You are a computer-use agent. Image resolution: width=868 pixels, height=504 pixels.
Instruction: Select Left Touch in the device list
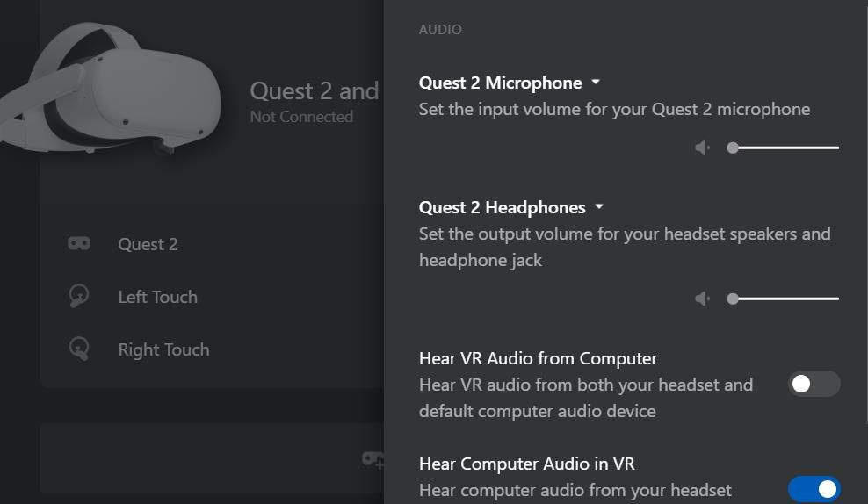tap(157, 297)
